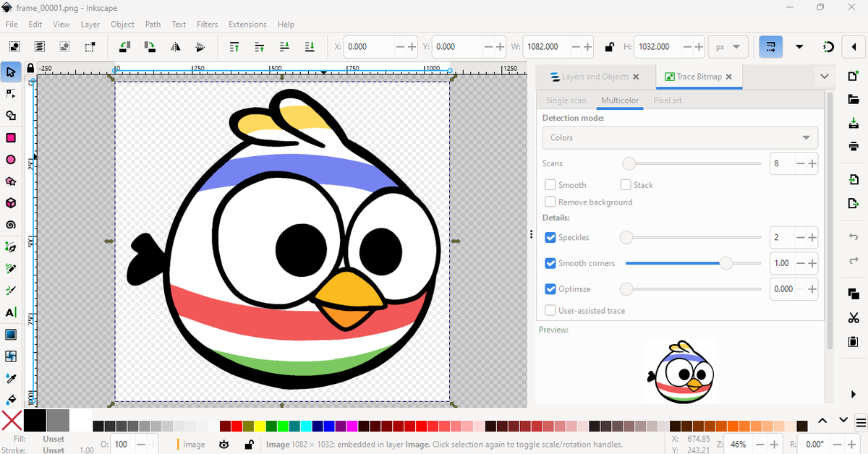The width and height of the screenshot is (868, 454).
Task: Select the Gradient tool
Action: [x=11, y=335]
